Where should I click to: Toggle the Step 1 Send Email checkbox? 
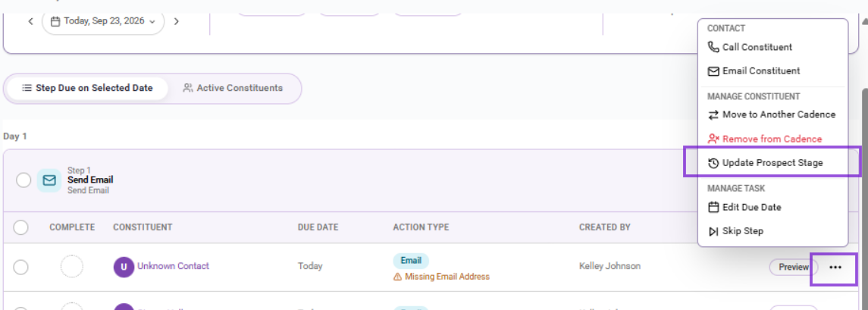pyautogui.click(x=24, y=180)
